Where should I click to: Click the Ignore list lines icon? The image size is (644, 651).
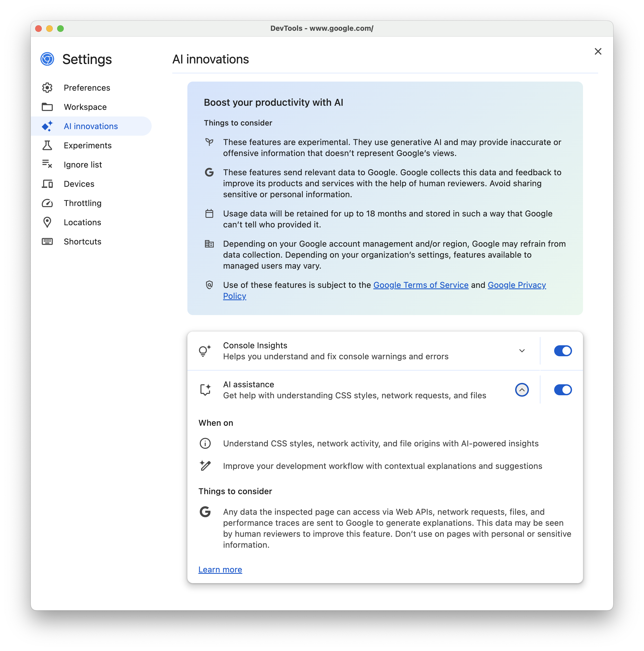click(47, 164)
